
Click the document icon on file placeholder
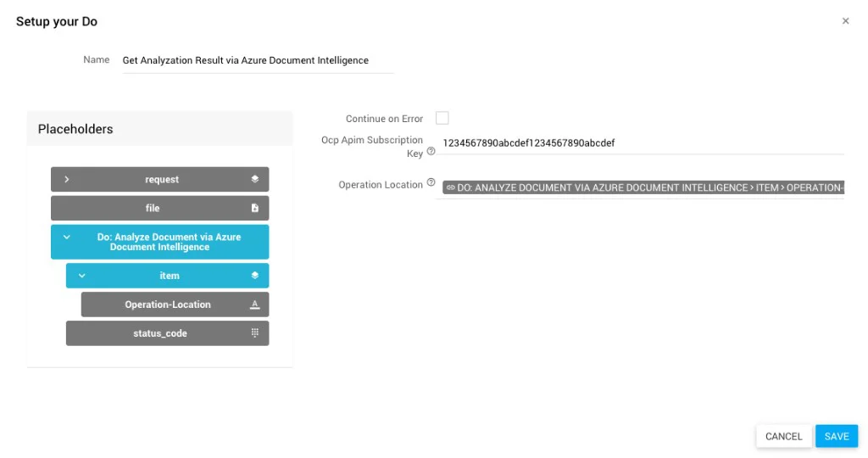click(254, 209)
